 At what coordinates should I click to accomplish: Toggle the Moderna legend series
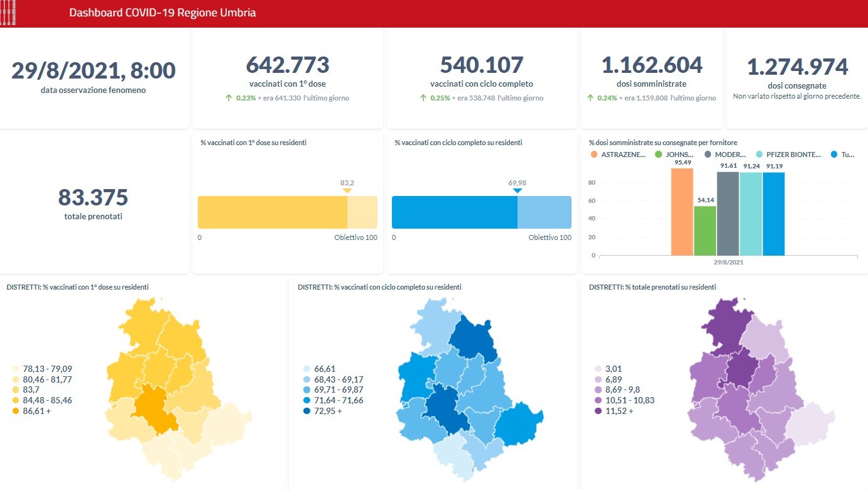click(708, 155)
